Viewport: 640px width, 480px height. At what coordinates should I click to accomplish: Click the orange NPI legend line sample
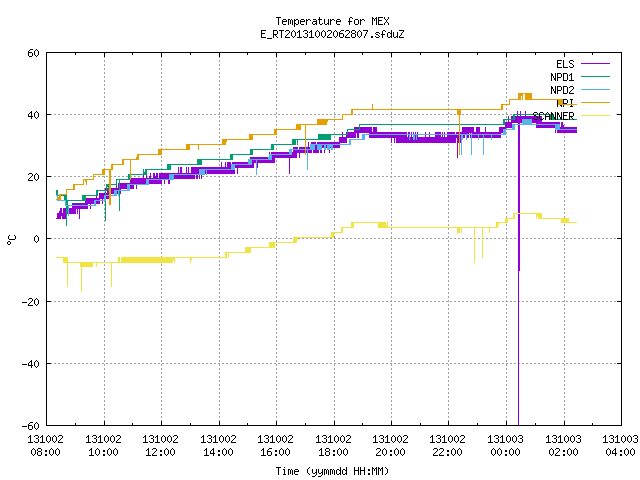[595, 102]
